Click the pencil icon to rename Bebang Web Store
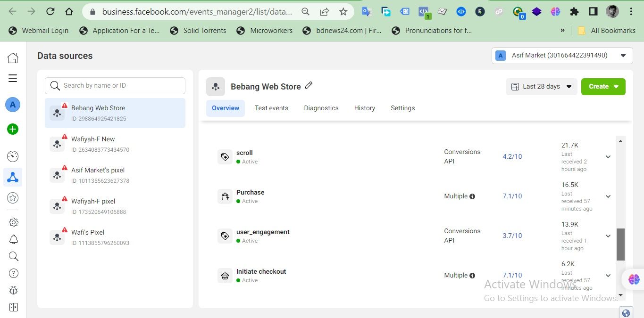Screen dimensions: 644x318 pyautogui.click(x=309, y=86)
